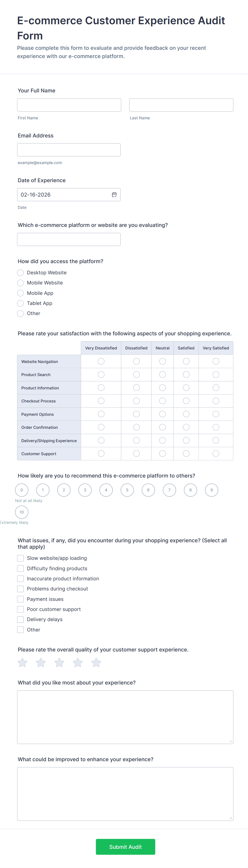Rate Checkout Process as Neutral

click(x=162, y=401)
